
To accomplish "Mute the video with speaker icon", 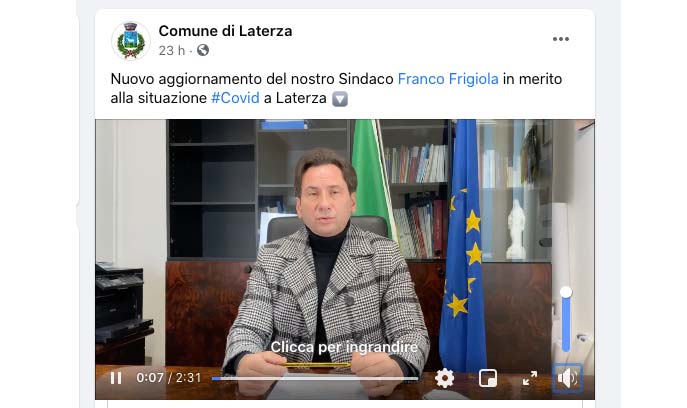I will tap(567, 378).
